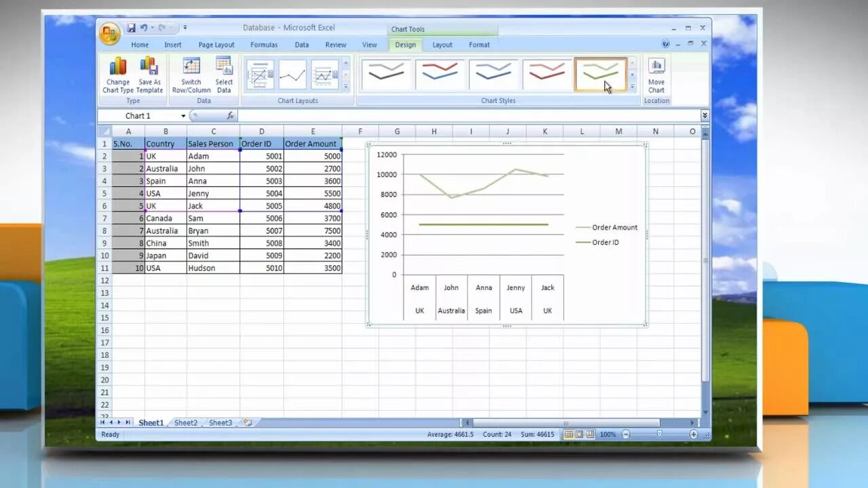This screenshot has width=868, height=488.
Task: Open the Home ribbon tab
Action: (x=140, y=45)
